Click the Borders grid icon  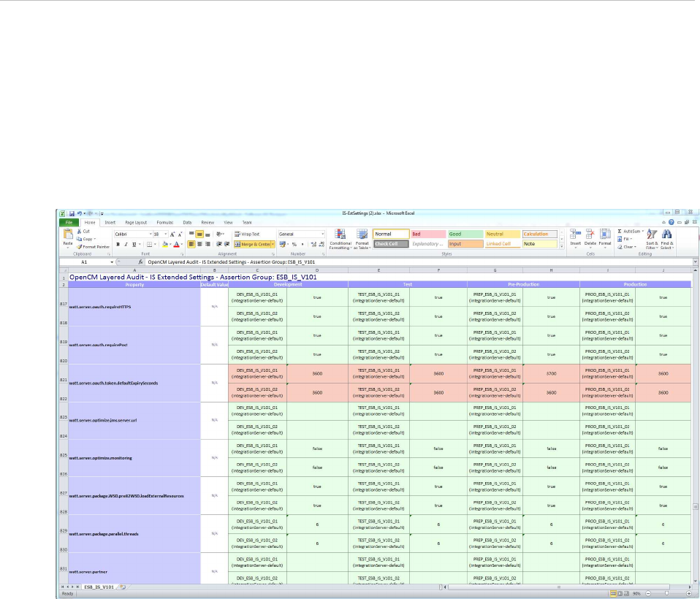pyautogui.click(x=150, y=244)
